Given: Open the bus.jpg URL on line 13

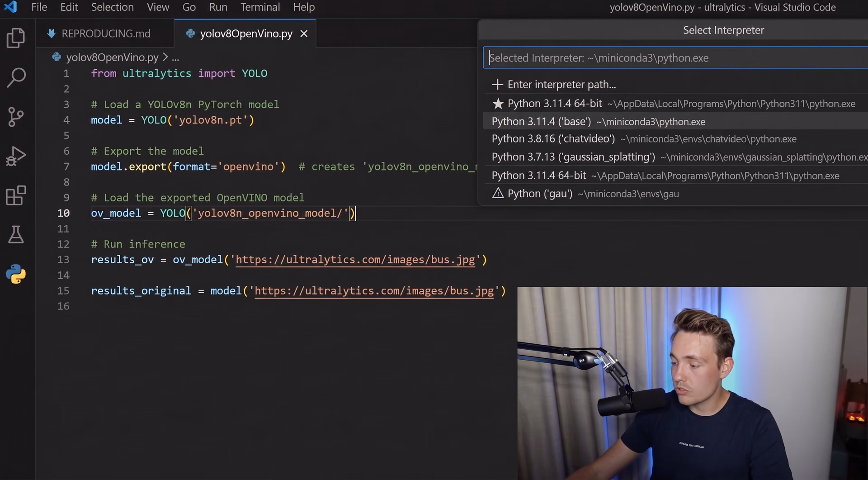Looking at the screenshot, I should (x=355, y=260).
